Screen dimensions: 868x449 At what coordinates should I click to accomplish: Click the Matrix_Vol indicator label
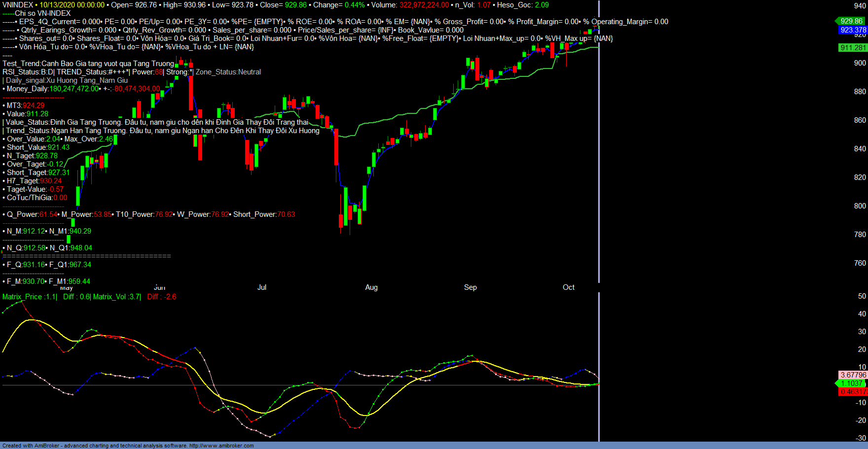(116, 297)
